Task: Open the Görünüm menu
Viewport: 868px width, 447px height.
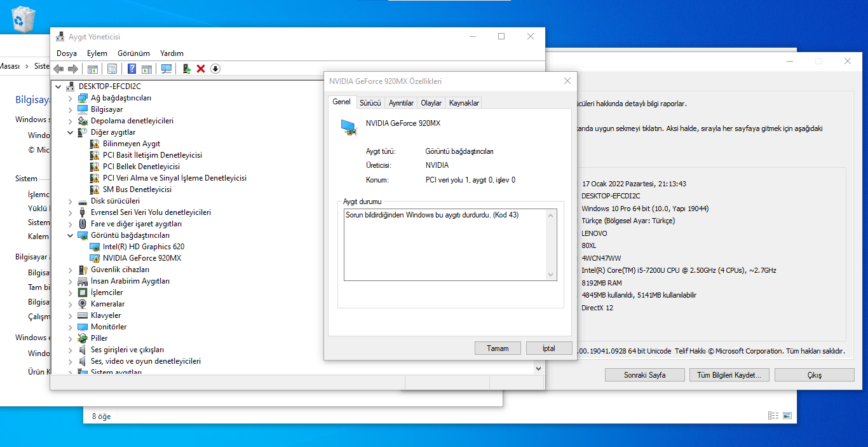Action: click(x=133, y=53)
